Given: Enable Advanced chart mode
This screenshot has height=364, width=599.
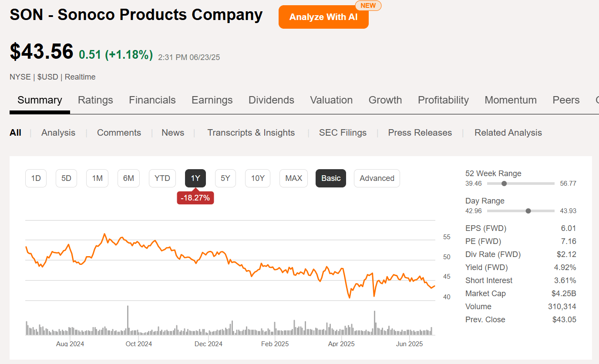Looking at the screenshot, I should 377,178.
